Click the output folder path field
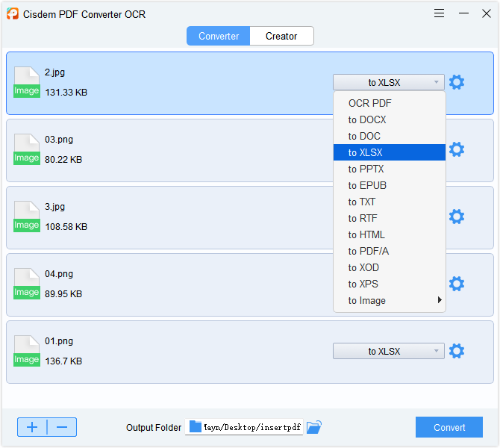 point(244,427)
